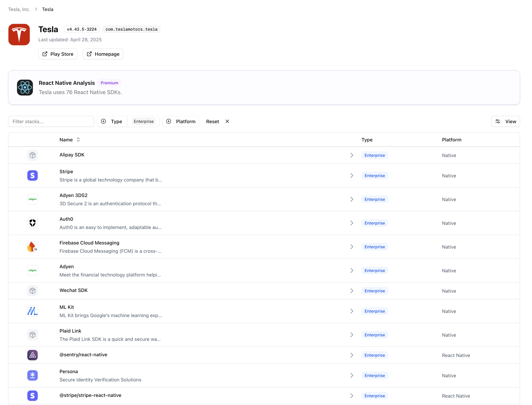532x405 pixels.
Task: Expand the Persona row chevron
Action: [352, 376]
